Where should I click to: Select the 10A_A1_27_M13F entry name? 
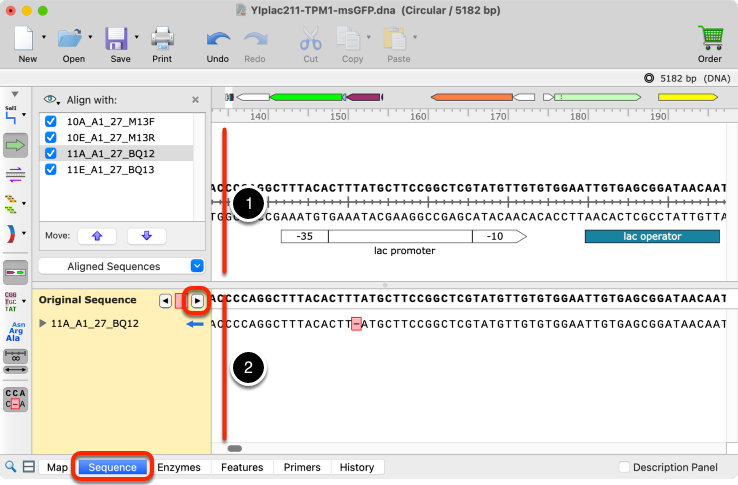(111, 121)
